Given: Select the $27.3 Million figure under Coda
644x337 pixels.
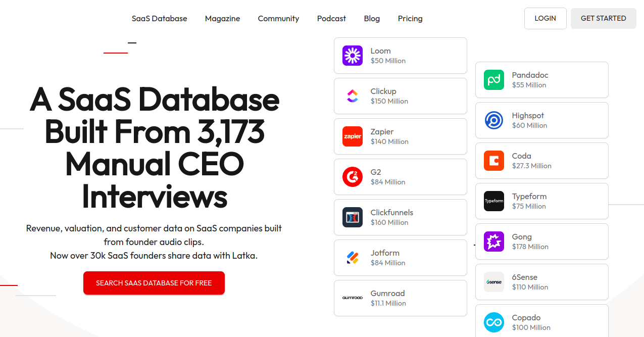Looking at the screenshot, I should pyautogui.click(x=532, y=166).
